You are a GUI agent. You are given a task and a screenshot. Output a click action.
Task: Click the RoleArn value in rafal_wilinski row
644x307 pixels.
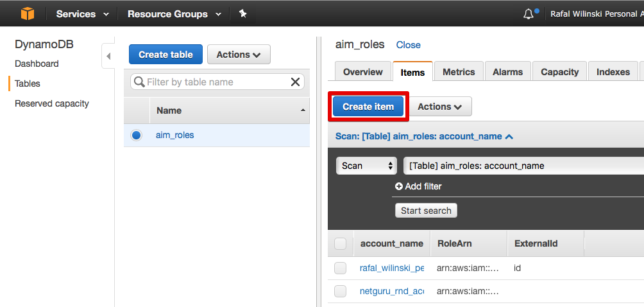coord(468,268)
